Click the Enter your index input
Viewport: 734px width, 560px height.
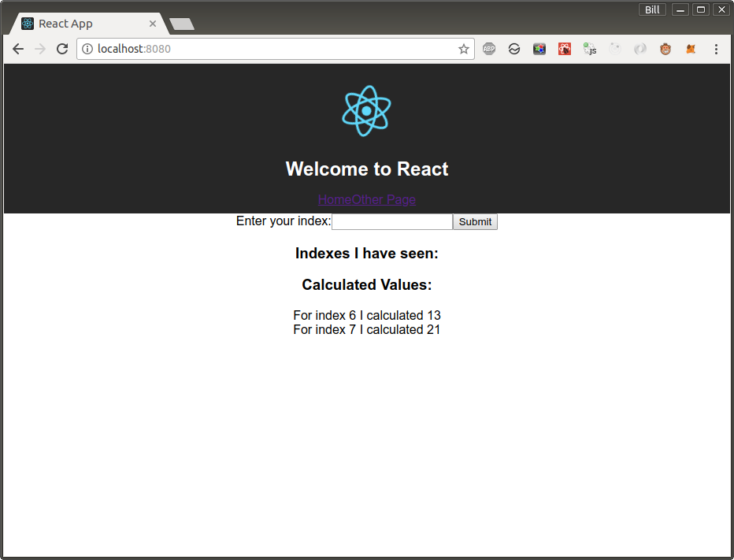click(x=392, y=221)
